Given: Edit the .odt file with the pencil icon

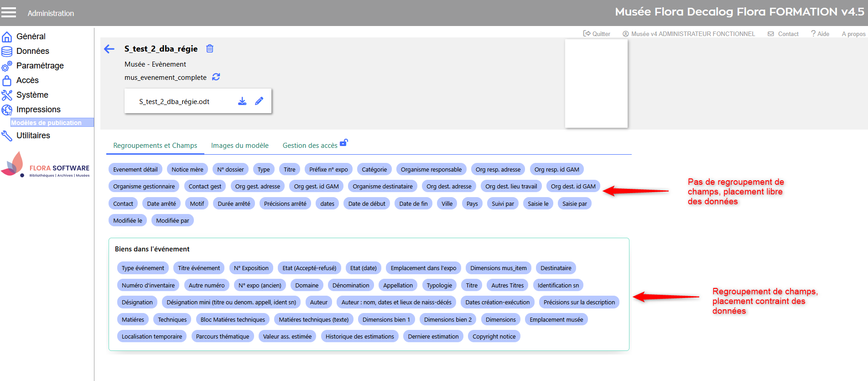Looking at the screenshot, I should pyautogui.click(x=259, y=101).
